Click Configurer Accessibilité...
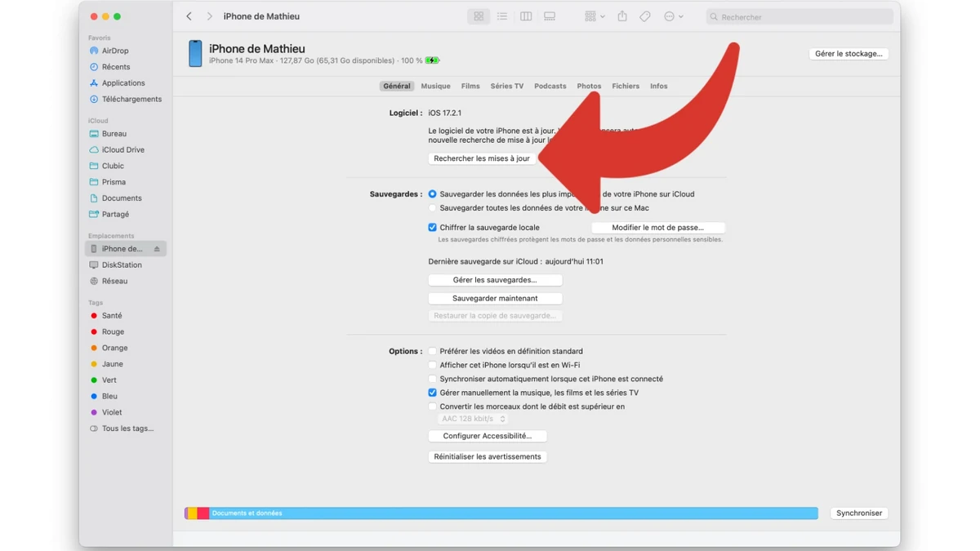The width and height of the screenshot is (980, 551). pos(488,436)
